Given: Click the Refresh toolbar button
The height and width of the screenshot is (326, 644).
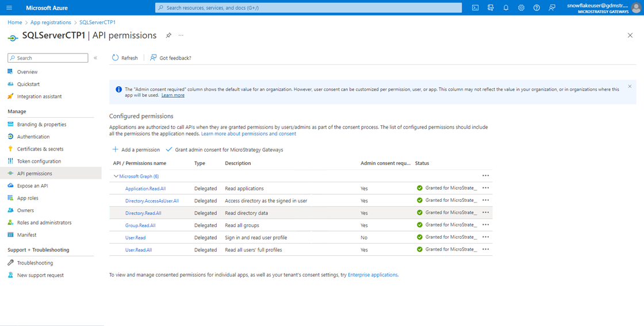Looking at the screenshot, I should tap(125, 57).
